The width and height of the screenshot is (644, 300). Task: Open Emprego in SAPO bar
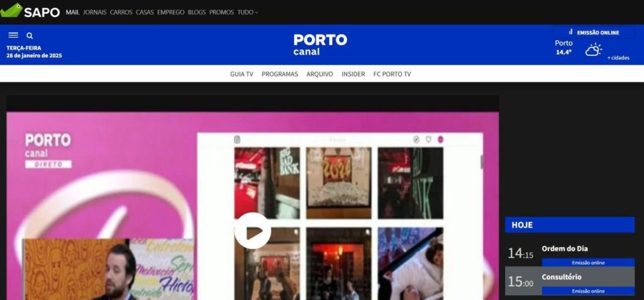click(x=171, y=13)
